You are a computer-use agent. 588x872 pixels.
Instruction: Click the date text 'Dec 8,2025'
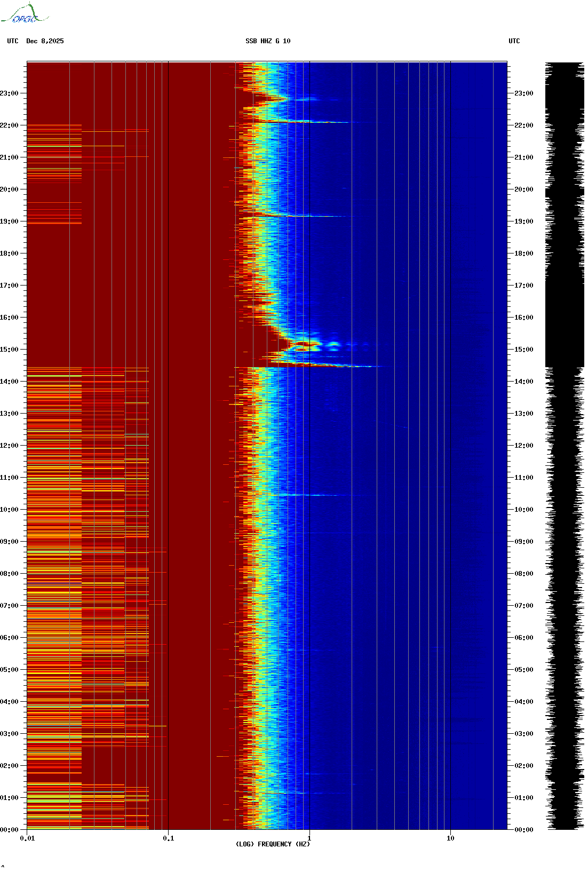45,41
